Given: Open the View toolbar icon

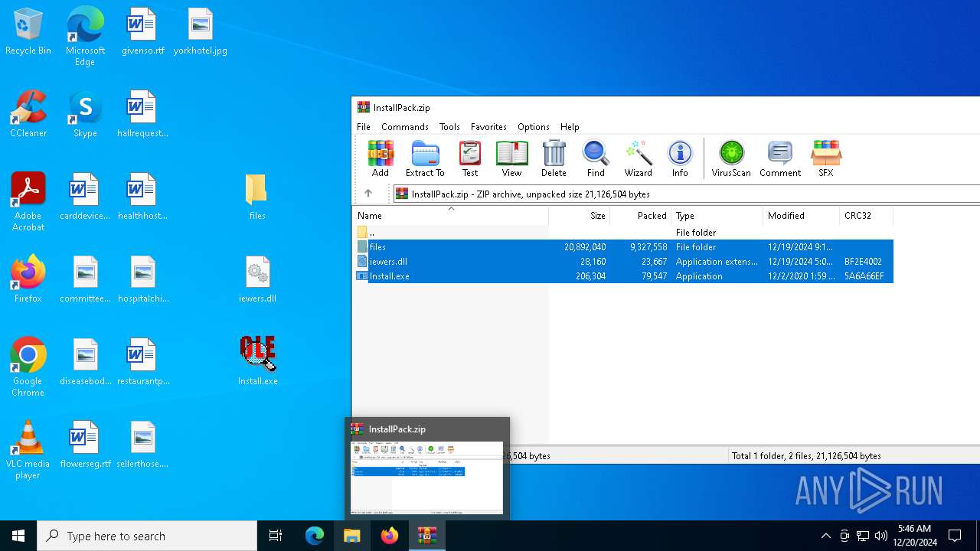Looking at the screenshot, I should (x=511, y=158).
